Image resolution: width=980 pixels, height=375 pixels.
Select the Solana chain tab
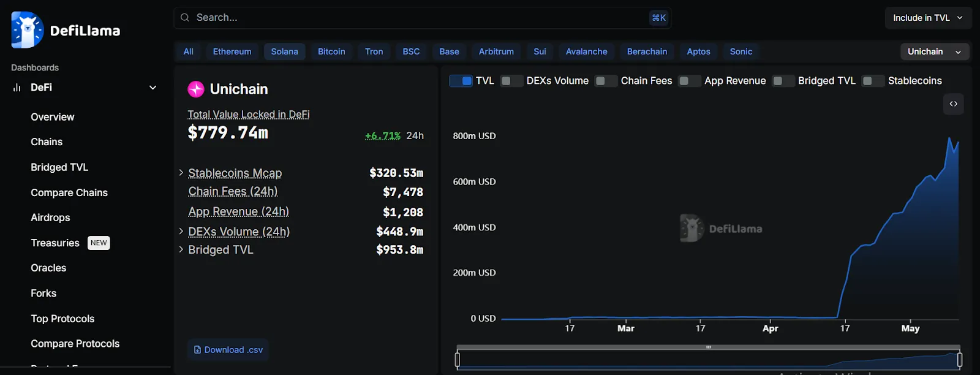tap(285, 51)
